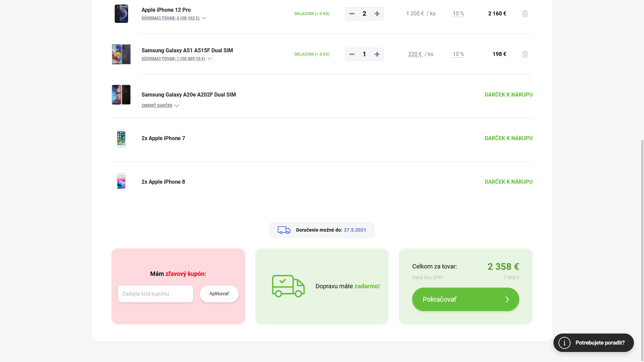Screen dimensions: 644x362
Task: Click the info icon in help widget
Action: click(565, 343)
